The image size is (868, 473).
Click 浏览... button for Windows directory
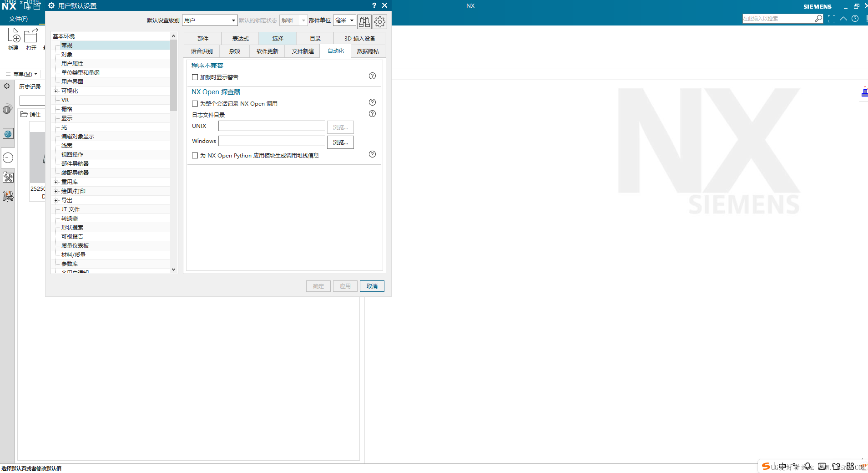pos(340,142)
